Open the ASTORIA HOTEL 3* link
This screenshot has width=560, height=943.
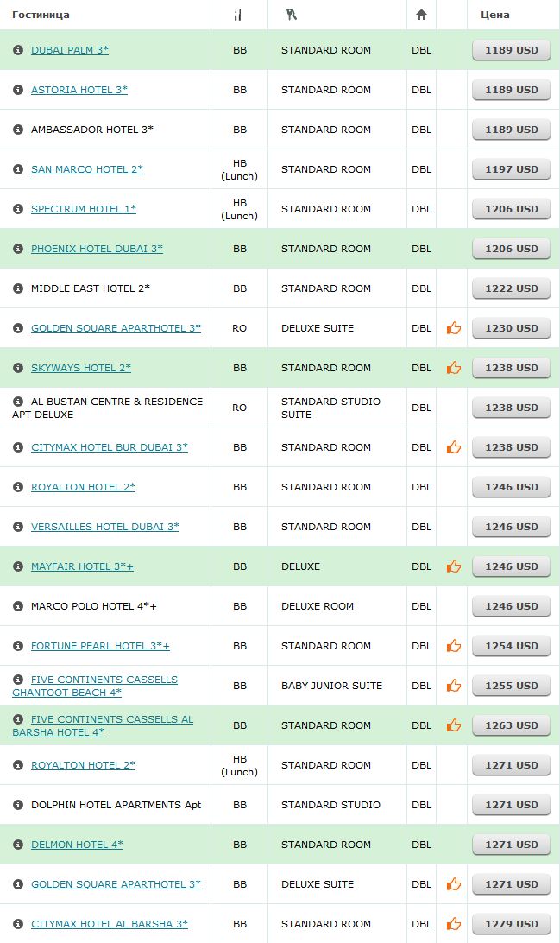click(79, 90)
